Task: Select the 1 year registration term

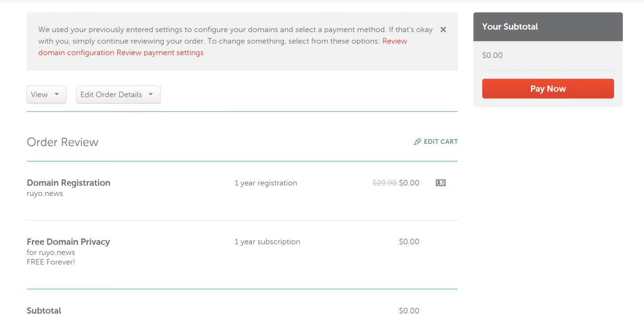Action: 266,183
